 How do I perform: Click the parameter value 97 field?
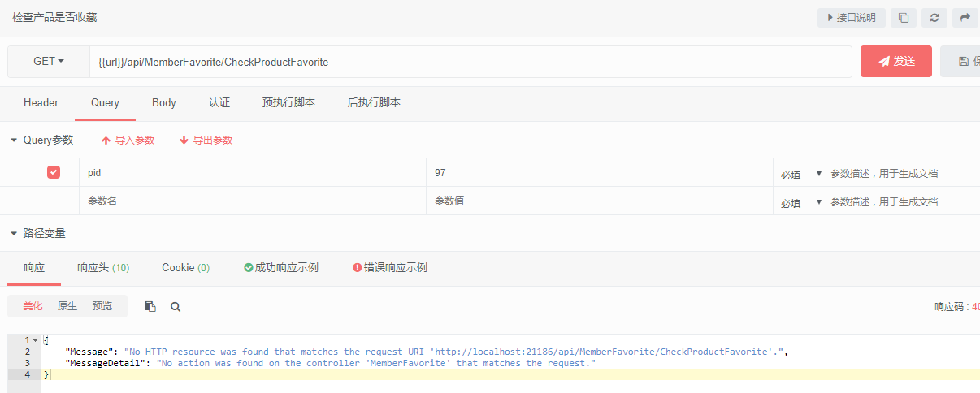click(599, 173)
